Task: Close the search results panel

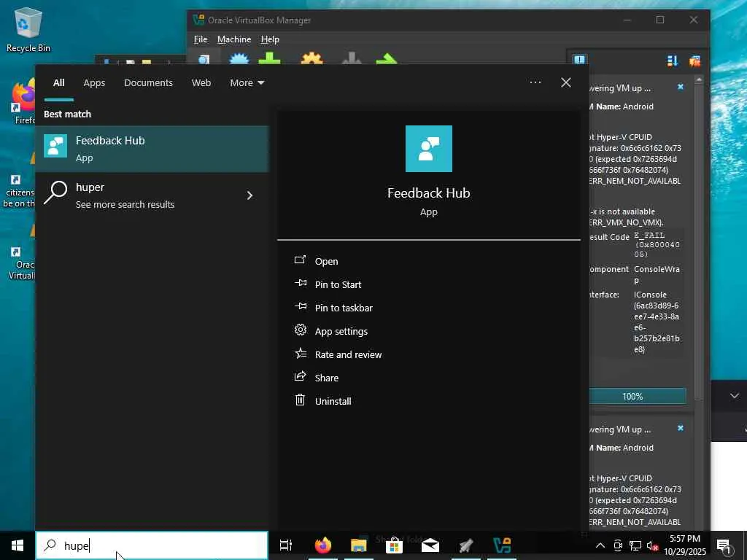Action: (566, 82)
